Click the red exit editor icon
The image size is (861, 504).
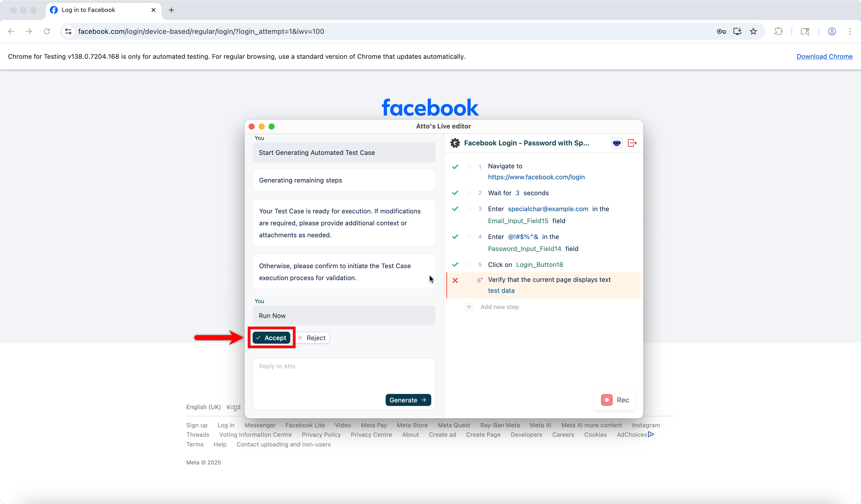pyautogui.click(x=632, y=143)
